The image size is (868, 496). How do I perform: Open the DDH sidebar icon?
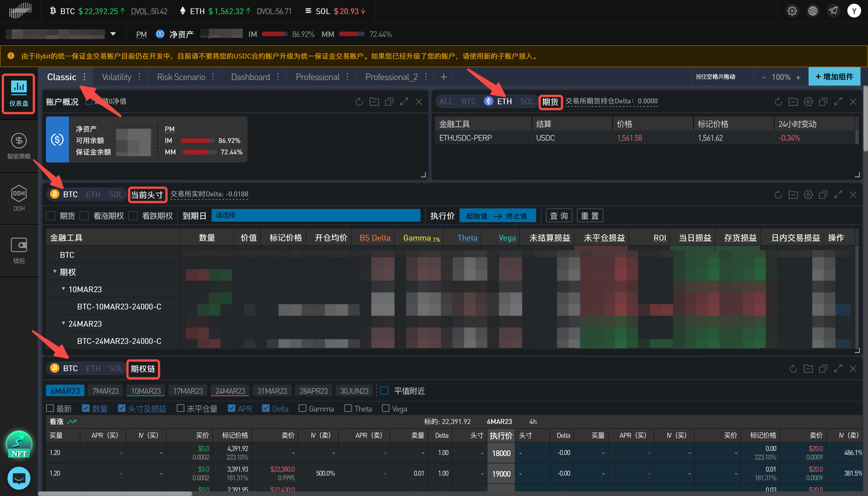(18, 198)
